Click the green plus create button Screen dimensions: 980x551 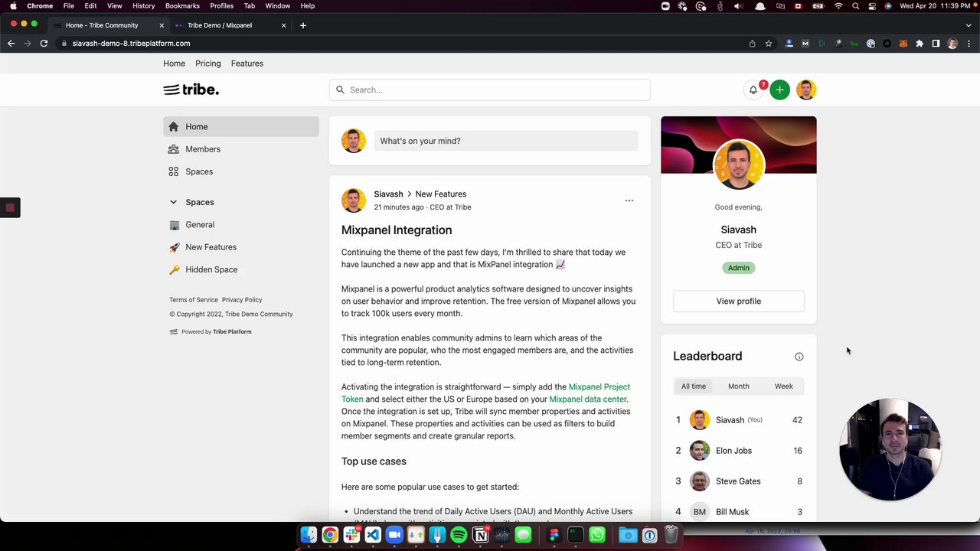coord(779,90)
